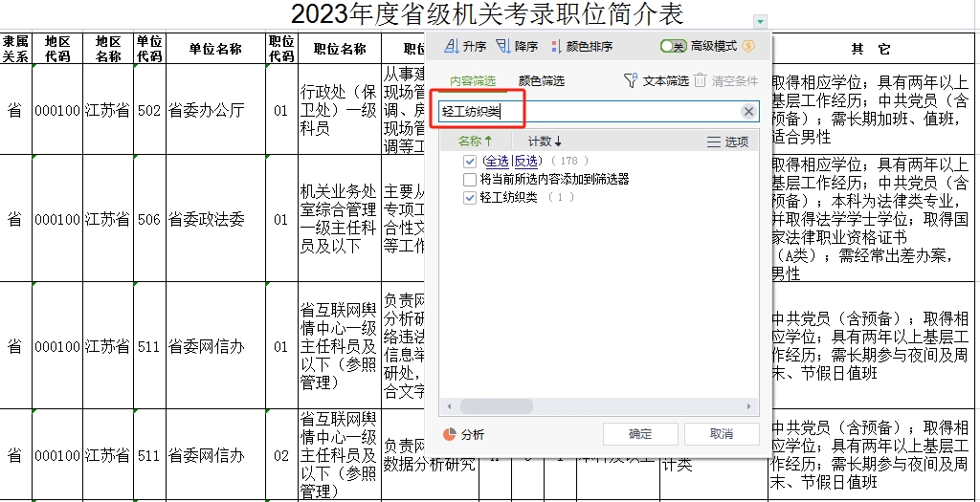Click the 单位代码 column header
Image resolution: width=980 pixels, height=502 pixels.
pos(149,49)
